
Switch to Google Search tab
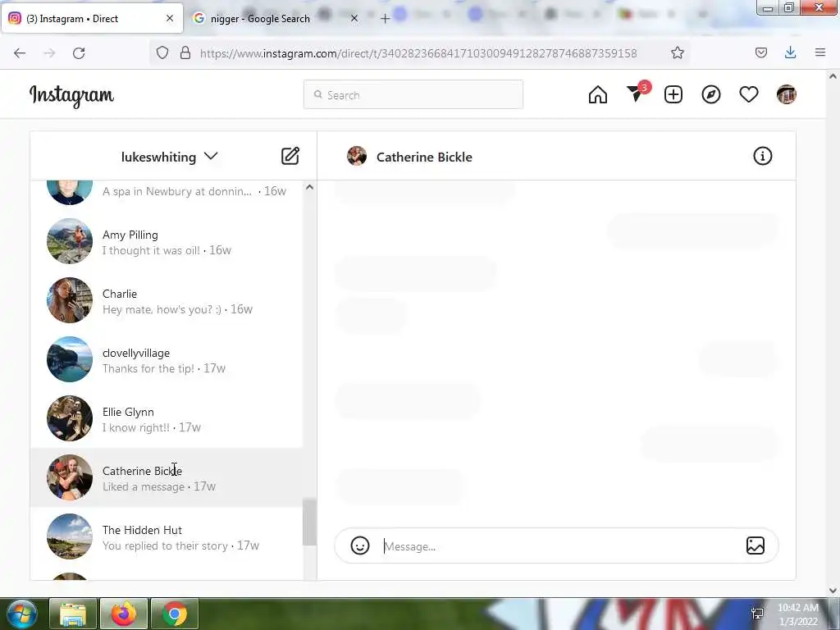(277, 18)
